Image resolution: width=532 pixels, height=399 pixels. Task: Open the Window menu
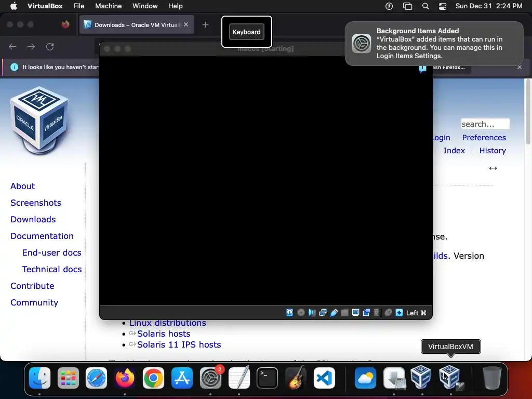[x=145, y=6]
